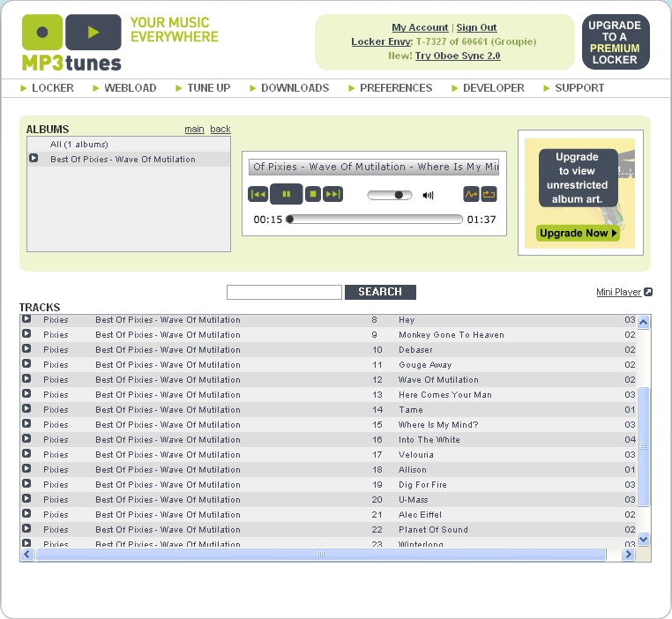Play track 8 Hey
Image resolution: width=672 pixels, height=619 pixels.
pos(26,318)
